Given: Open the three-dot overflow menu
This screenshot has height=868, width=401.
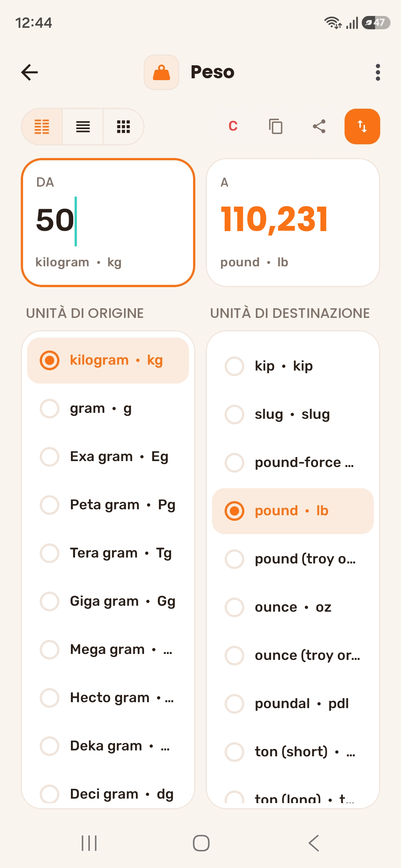Looking at the screenshot, I should (x=378, y=72).
